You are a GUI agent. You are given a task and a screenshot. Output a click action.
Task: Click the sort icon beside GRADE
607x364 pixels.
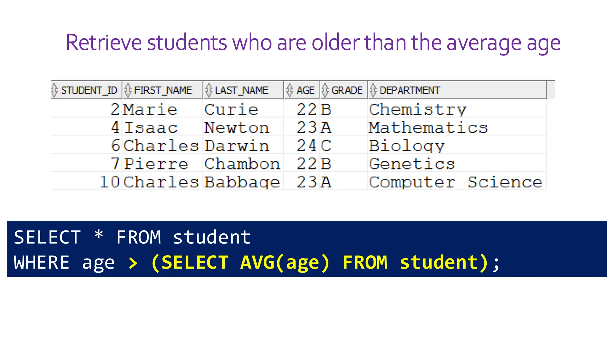pyautogui.click(x=325, y=90)
